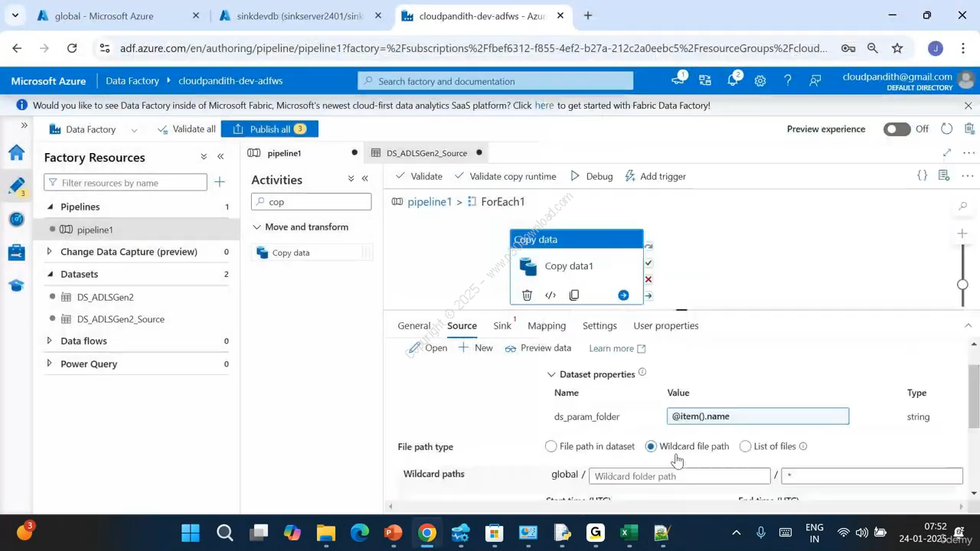This screenshot has height=551, width=980.
Task: Open pipeline properties icon in toolbar
Action: tap(944, 176)
